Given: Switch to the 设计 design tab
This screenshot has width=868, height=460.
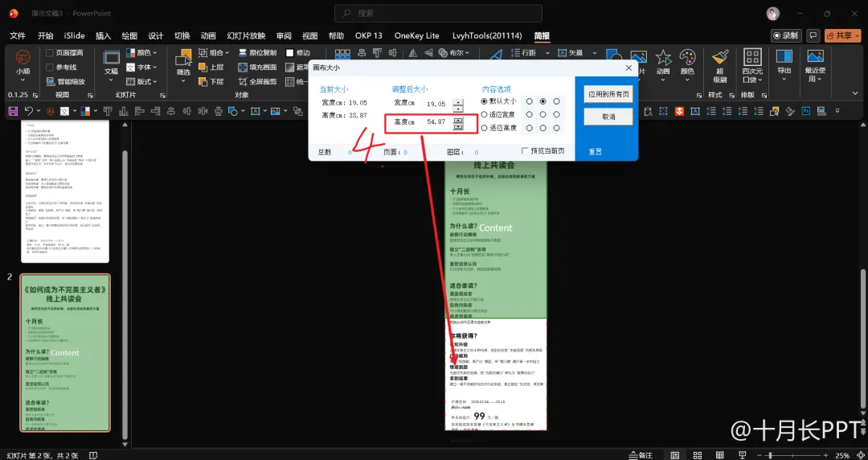Looking at the screenshot, I should 156,35.
